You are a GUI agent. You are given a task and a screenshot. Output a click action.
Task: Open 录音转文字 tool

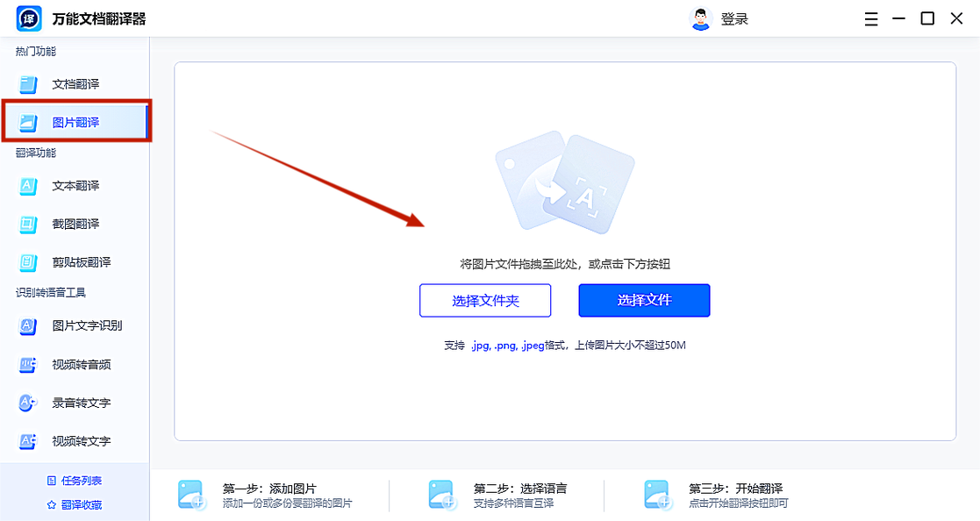[75, 403]
